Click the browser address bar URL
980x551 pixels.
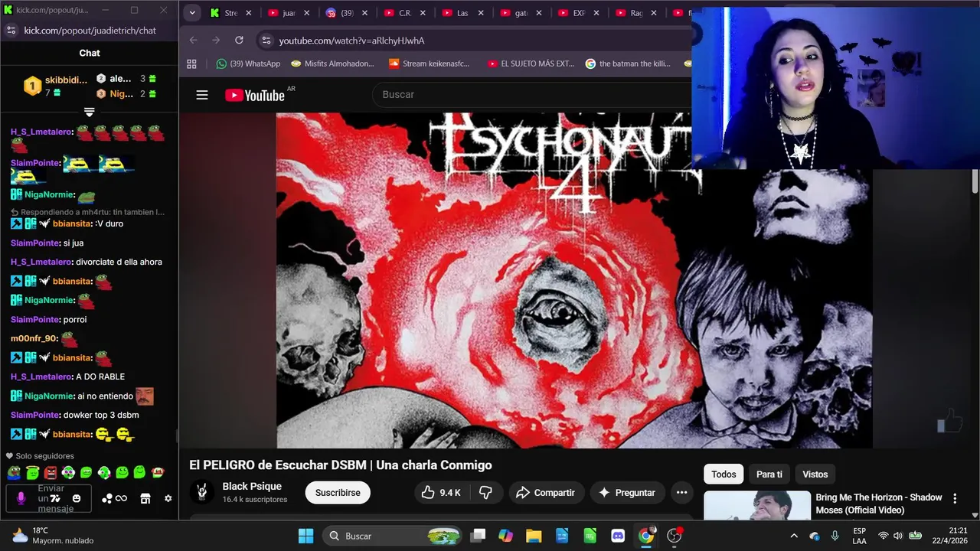[351, 41]
